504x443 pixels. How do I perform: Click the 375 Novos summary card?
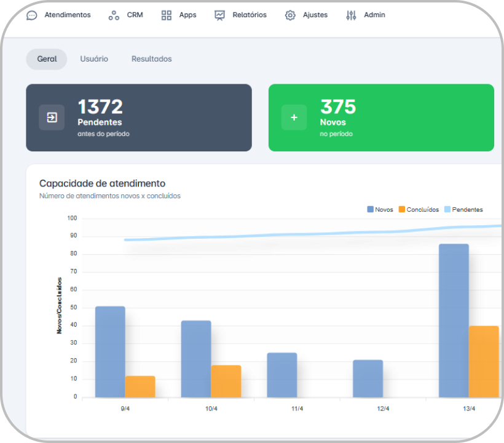point(381,118)
